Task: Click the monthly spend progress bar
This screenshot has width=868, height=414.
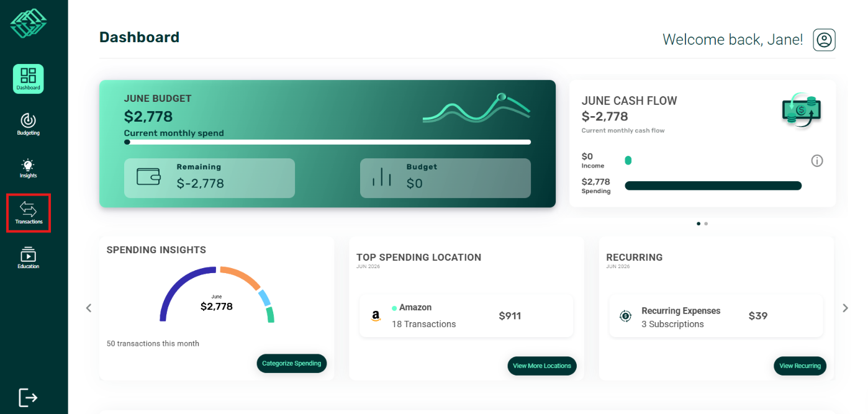Action: tap(327, 142)
